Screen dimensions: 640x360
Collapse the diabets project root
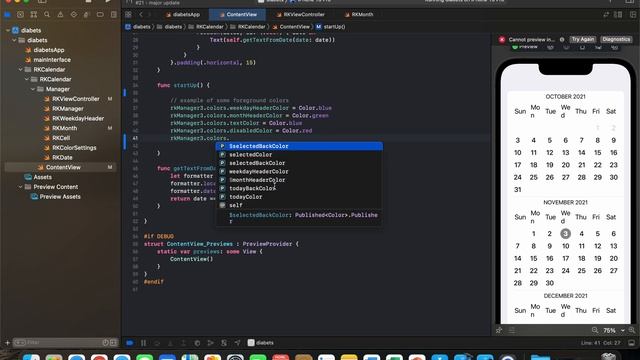pos(8,30)
